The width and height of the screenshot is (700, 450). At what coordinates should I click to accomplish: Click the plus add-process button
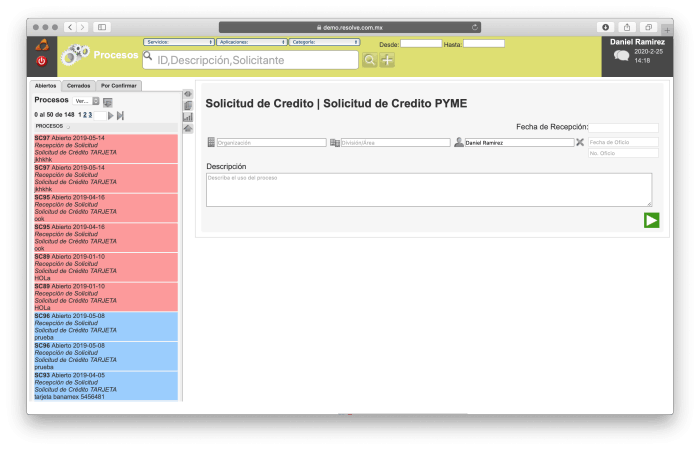coord(387,61)
